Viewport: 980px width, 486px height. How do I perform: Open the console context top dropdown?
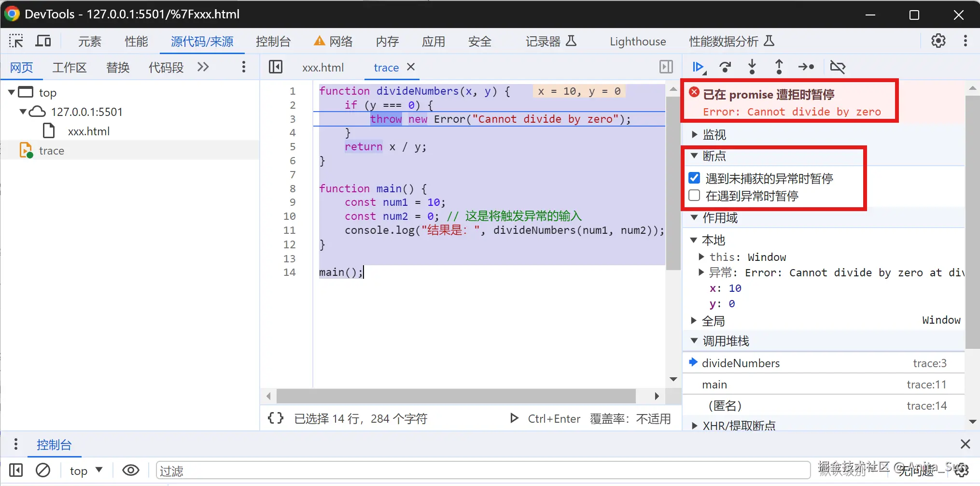click(86, 470)
